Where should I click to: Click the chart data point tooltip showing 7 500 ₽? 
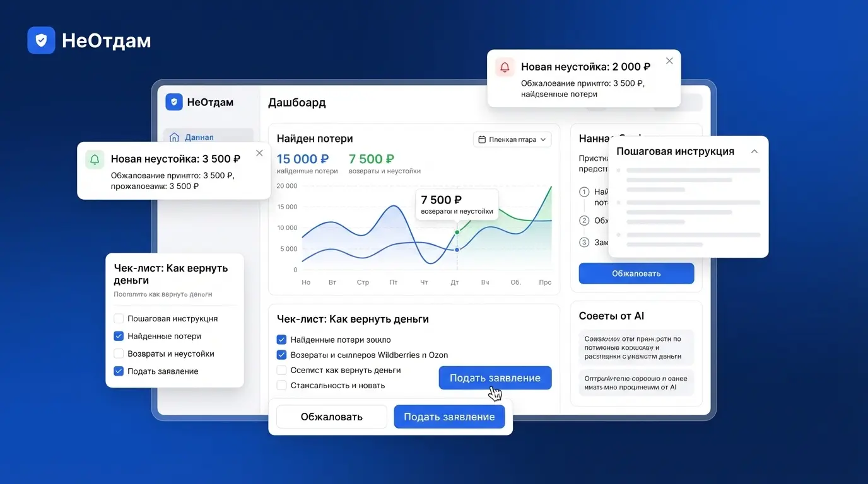click(x=456, y=204)
